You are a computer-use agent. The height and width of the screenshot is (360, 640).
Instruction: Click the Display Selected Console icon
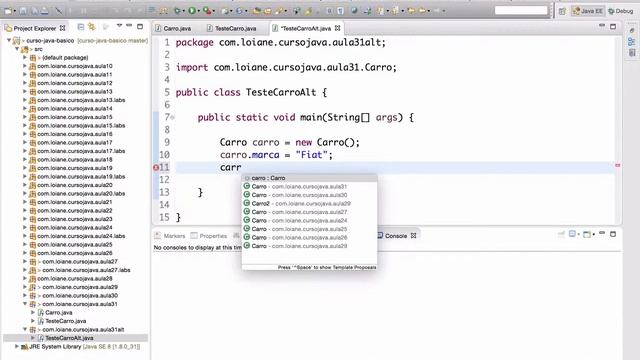[572, 234]
